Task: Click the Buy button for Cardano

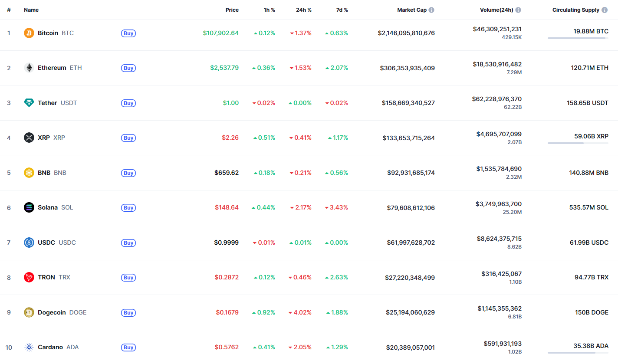Action: click(x=128, y=348)
